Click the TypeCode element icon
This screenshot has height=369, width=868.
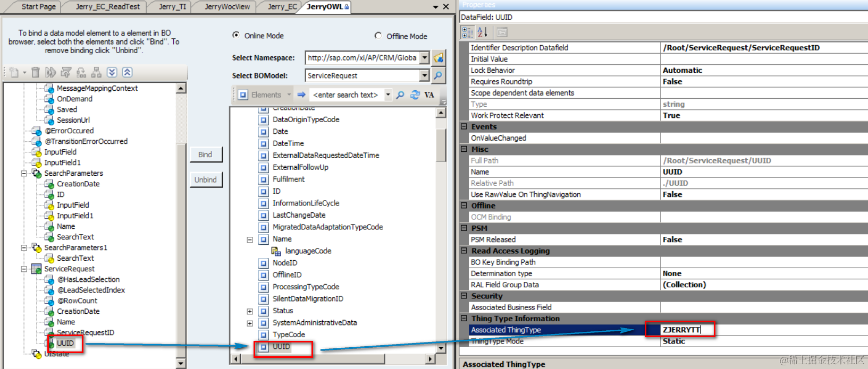point(264,334)
